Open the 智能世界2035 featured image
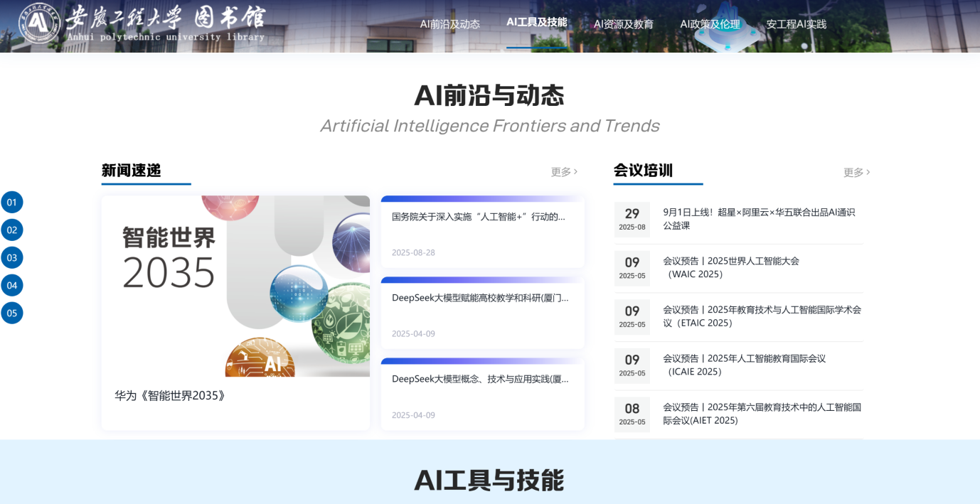Image resolution: width=980 pixels, height=504 pixels. (x=235, y=286)
